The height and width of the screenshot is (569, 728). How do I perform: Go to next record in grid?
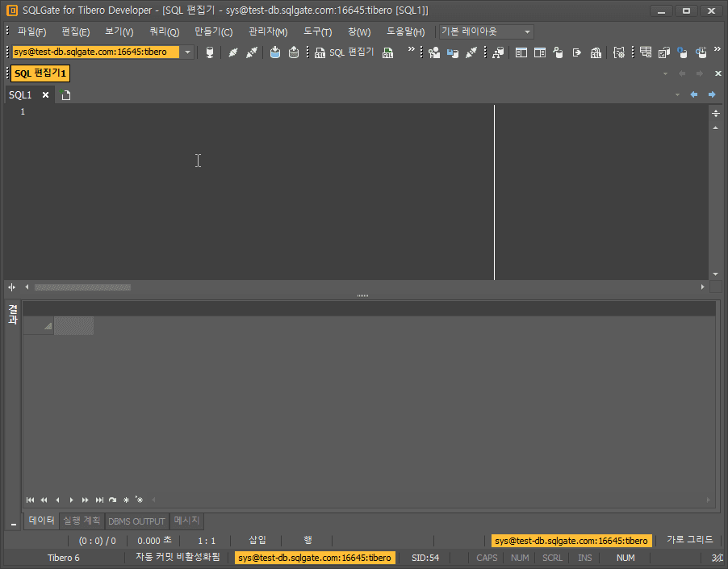[71, 500]
